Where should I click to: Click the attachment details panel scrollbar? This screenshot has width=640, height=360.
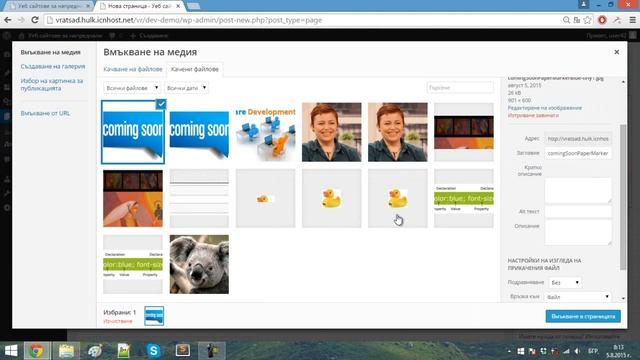click(623, 197)
